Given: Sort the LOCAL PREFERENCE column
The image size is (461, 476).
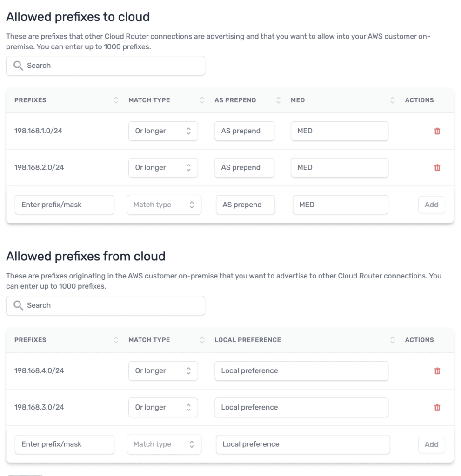Looking at the screenshot, I should click(392, 340).
